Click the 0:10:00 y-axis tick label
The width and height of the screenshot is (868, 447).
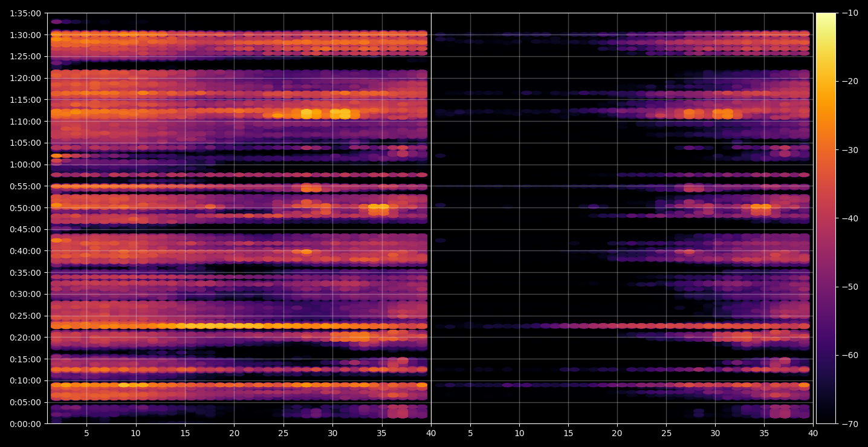point(25,381)
